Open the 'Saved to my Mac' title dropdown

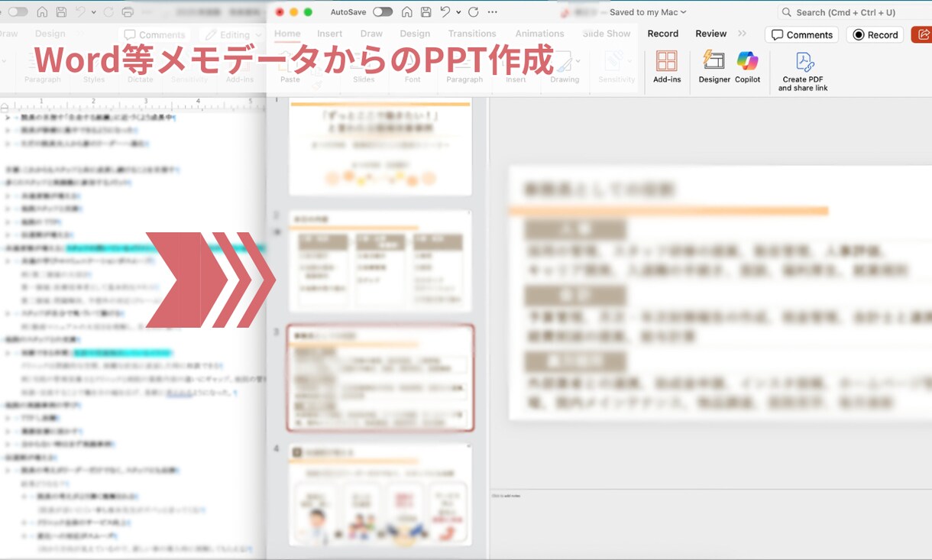(x=648, y=12)
